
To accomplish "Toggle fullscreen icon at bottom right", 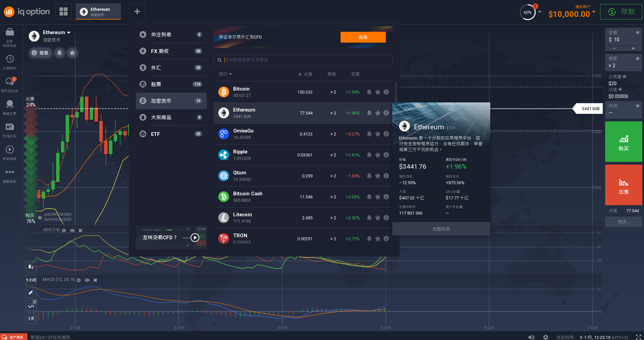I will [x=639, y=337].
